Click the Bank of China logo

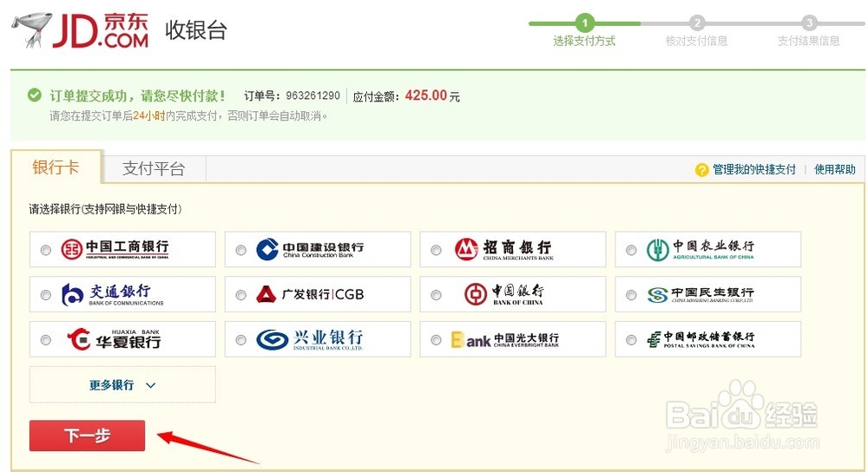point(504,294)
